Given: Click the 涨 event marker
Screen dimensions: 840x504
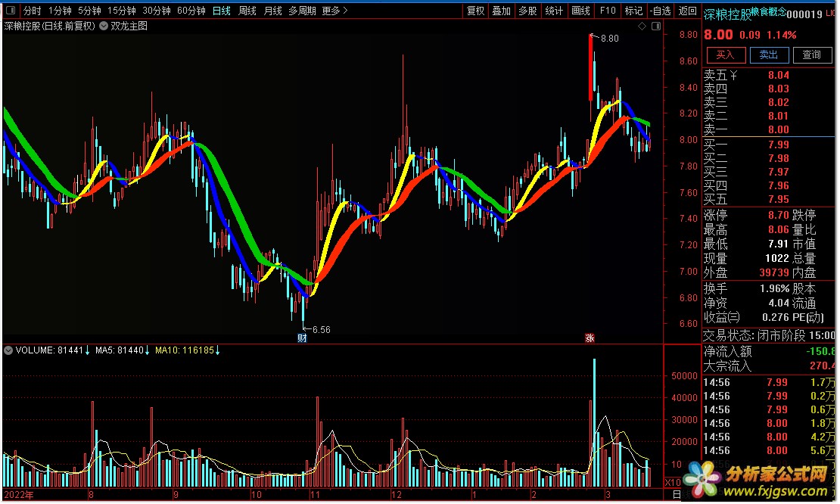Looking at the screenshot, I should click(590, 338).
